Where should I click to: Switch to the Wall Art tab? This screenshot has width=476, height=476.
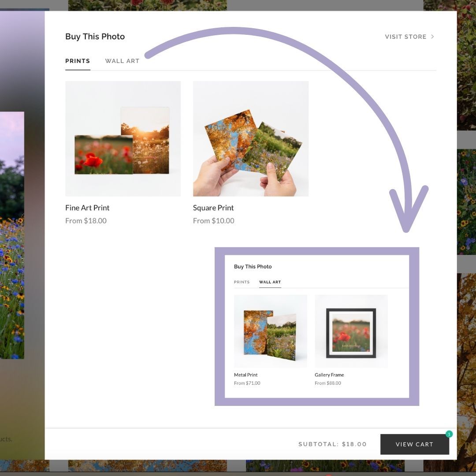122,61
